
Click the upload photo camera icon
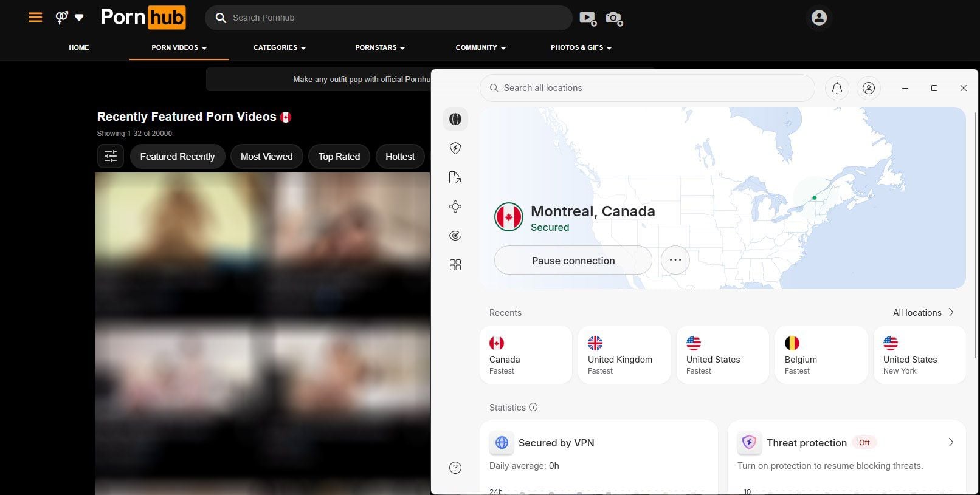(x=614, y=18)
